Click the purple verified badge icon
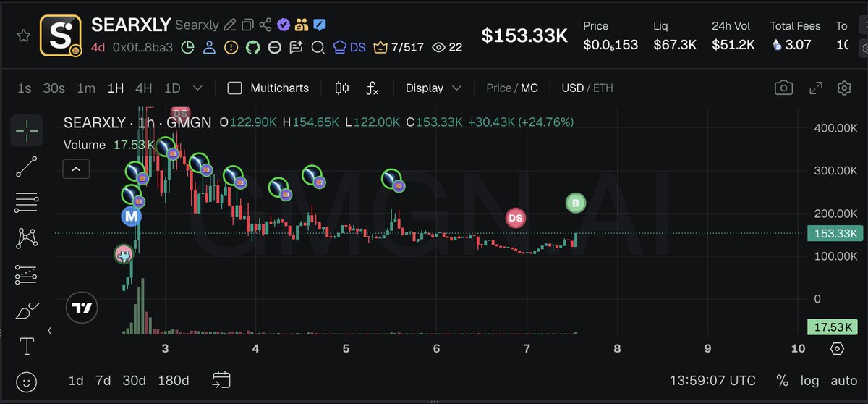This screenshot has width=868, height=404. tap(284, 25)
